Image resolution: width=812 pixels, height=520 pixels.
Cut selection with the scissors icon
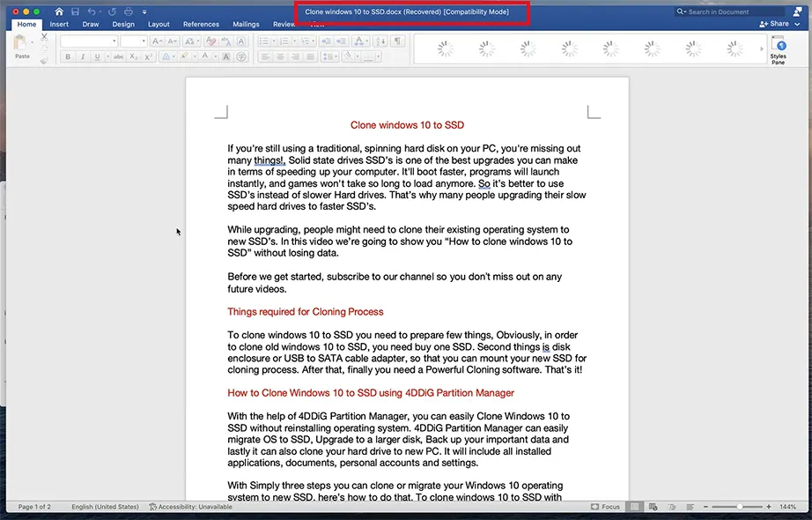(x=44, y=37)
